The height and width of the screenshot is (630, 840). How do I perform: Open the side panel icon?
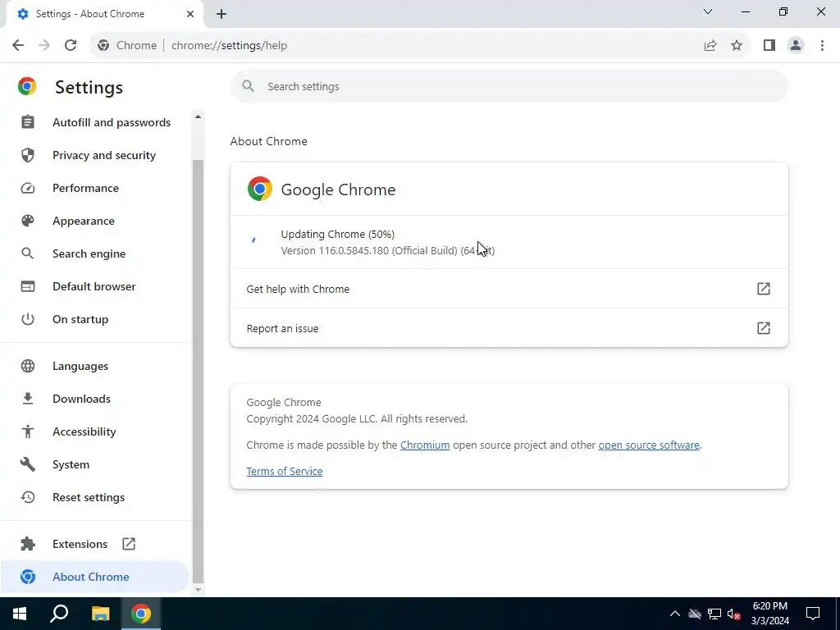769,46
